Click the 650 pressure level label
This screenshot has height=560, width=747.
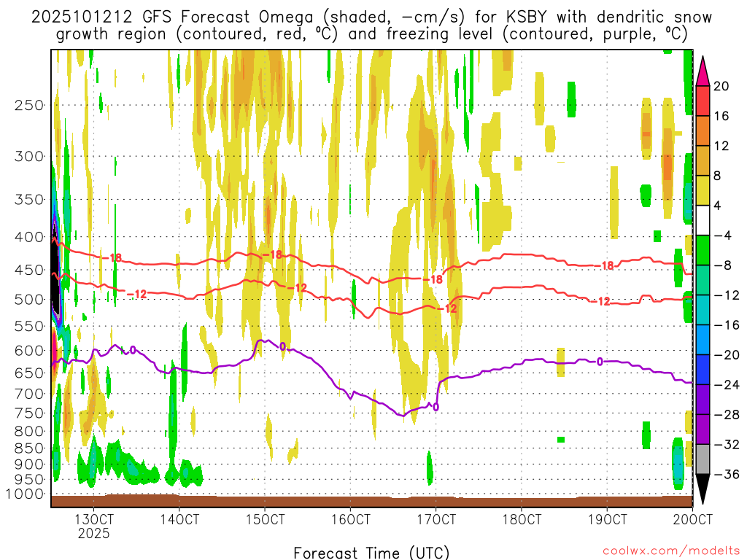(29, 373)
